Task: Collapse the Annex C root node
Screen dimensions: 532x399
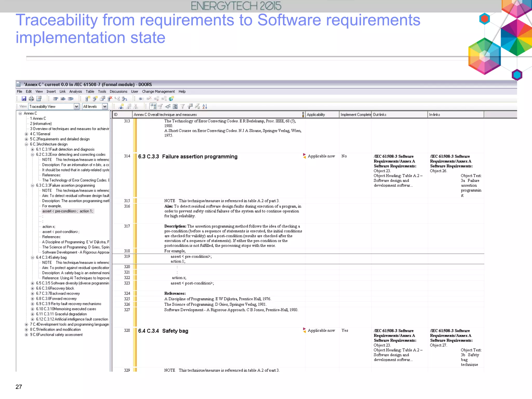Action: tap(20, 113)
